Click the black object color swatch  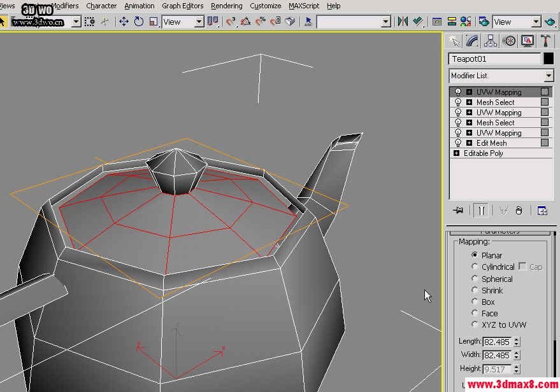point(549,59)
